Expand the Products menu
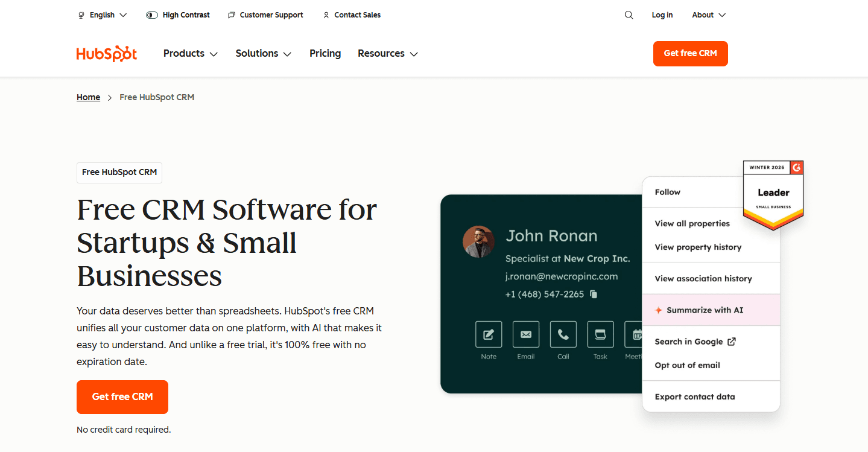This screenshot has height=452, width=868. click(191, 54)
